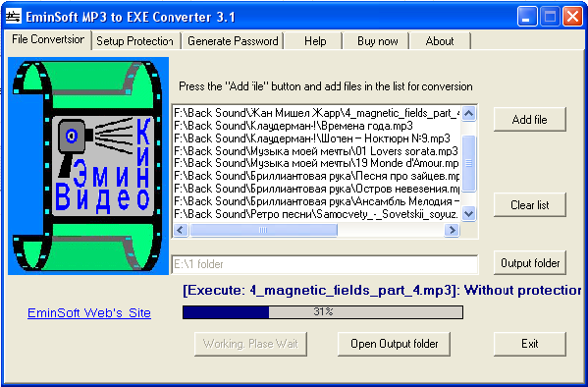Select the 19 Monde d'Amour row
Image resolution: width=588 pixels, height=387 pixels.
316,164
